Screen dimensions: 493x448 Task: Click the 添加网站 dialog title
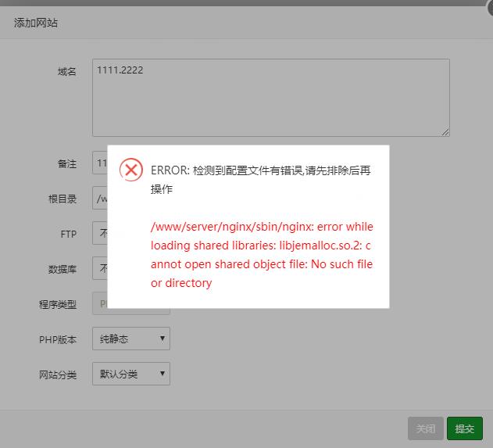point(35,23)
